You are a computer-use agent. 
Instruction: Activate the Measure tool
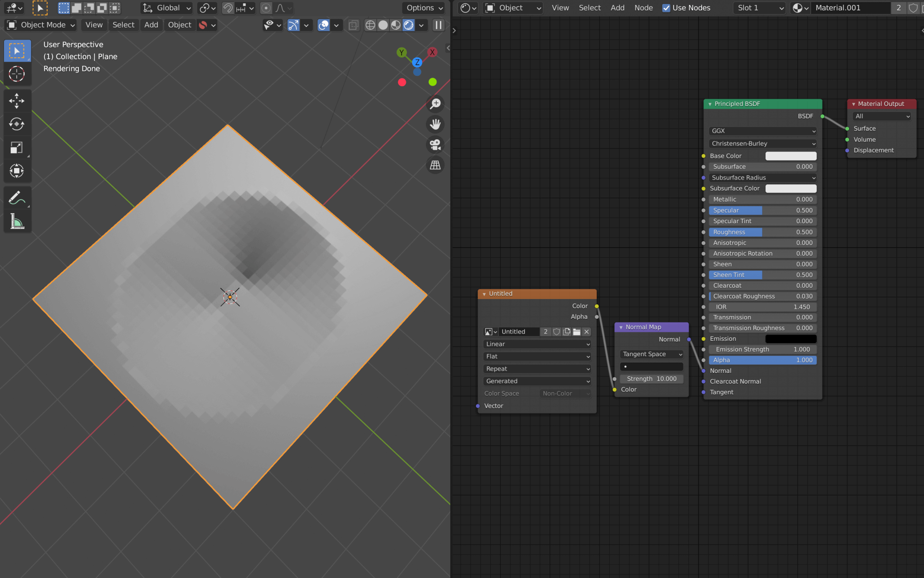(18, 221)
